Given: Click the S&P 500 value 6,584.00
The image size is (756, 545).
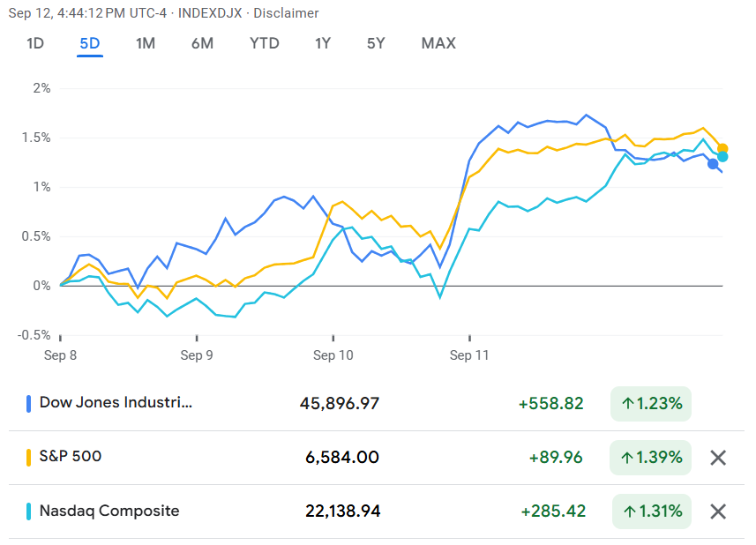Looking at the screenshot, I should coord(342,458).
